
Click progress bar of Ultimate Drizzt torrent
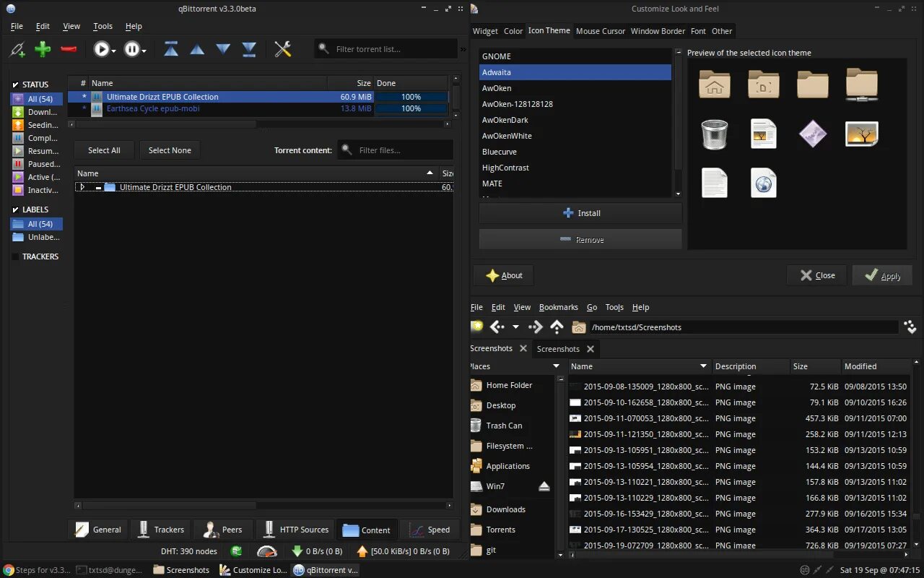point(411,97)
